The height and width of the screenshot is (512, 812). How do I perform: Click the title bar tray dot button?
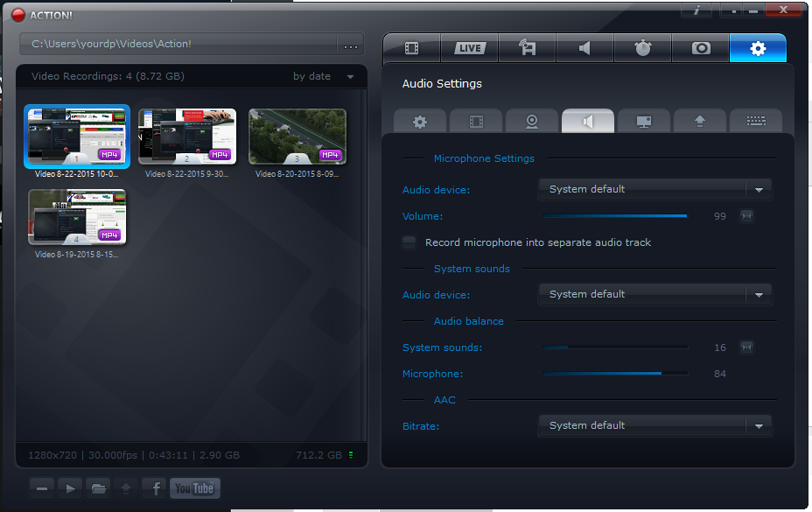[x=732, y=10]
